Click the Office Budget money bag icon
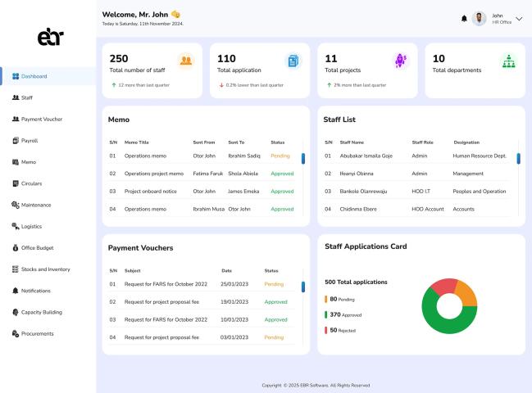Viewport: 532px width, 393px height. coord(16,248)
